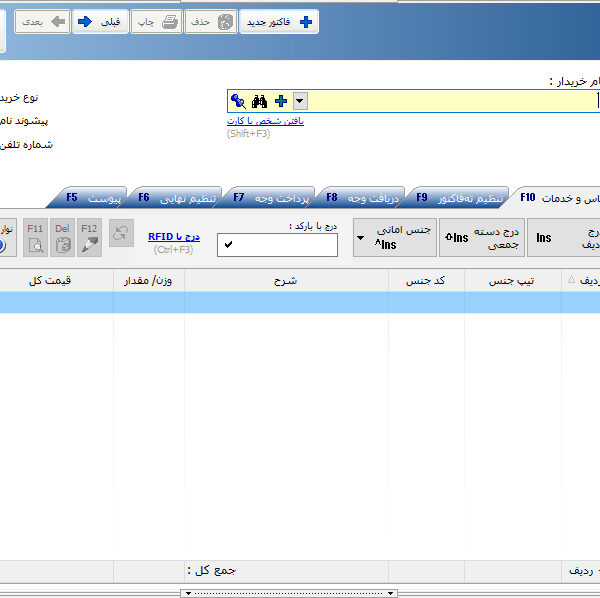Click the F12 tool icon button
Screen dimensions: 600x598
(89, 237)
